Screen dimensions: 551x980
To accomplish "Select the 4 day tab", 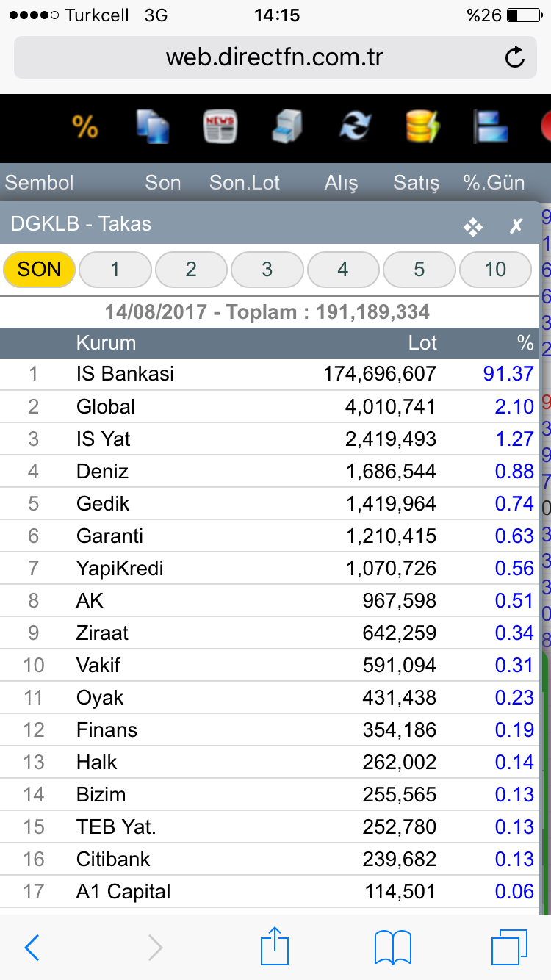I will pos(343,269).
